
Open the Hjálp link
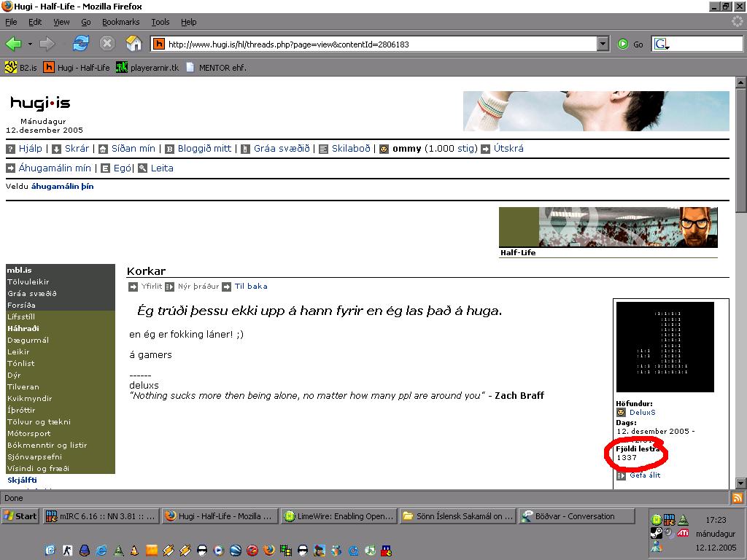tap(30, 149)
